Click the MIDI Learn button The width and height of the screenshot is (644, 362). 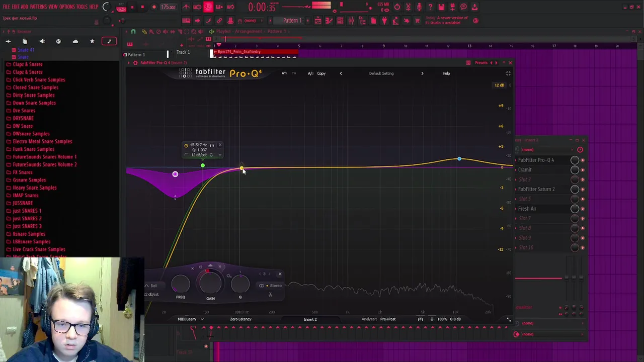click(x=187, y=319)
